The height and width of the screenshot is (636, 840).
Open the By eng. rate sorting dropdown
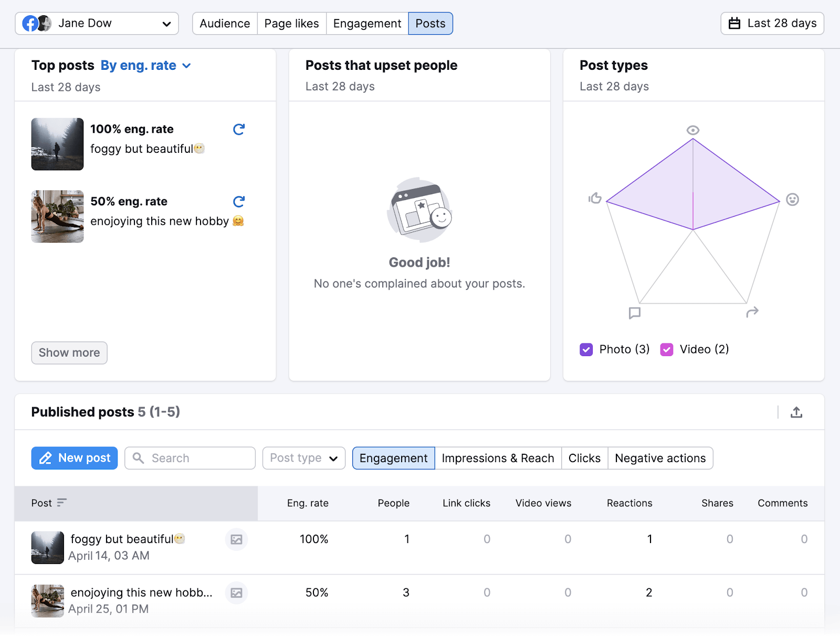coord(145,65)
